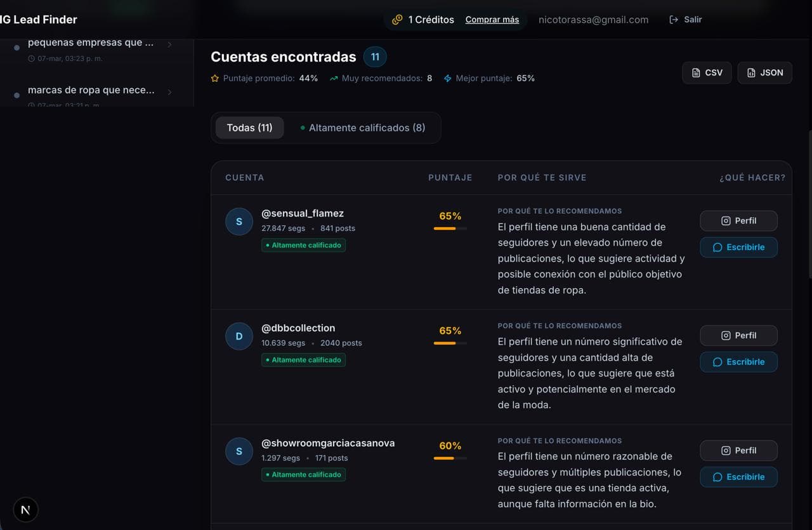Click the CSV export icon button

click(696, 72)
